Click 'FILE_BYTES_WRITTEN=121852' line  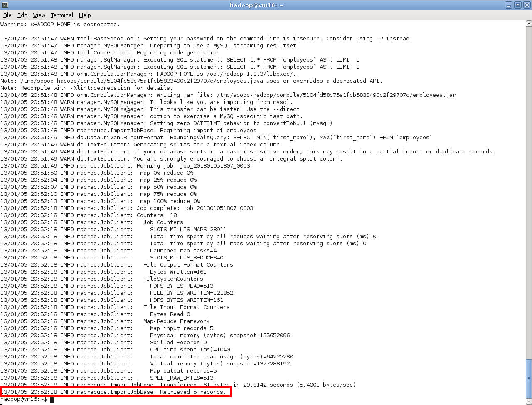[x=117, y=293]
